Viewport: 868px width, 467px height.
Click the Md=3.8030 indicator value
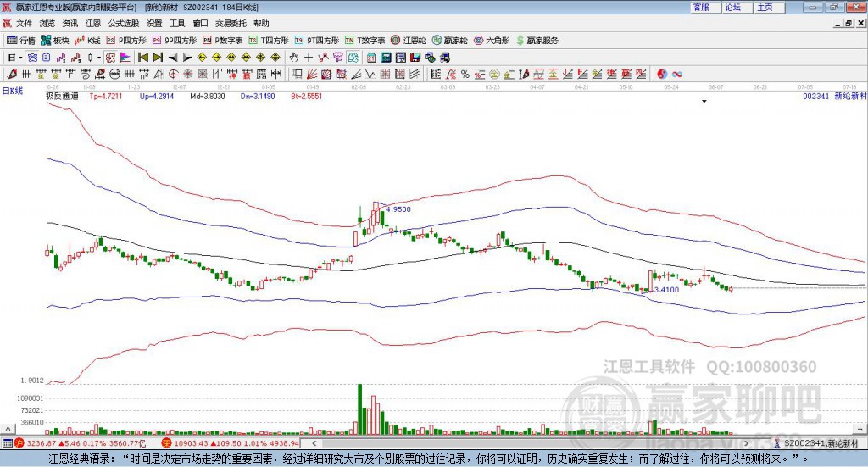208,96
